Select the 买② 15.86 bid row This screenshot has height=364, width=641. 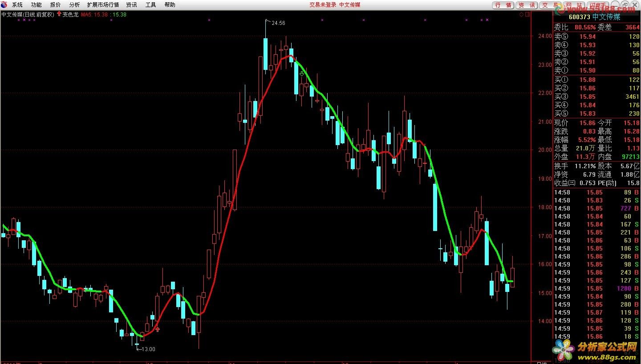click(x=596, y=88)
